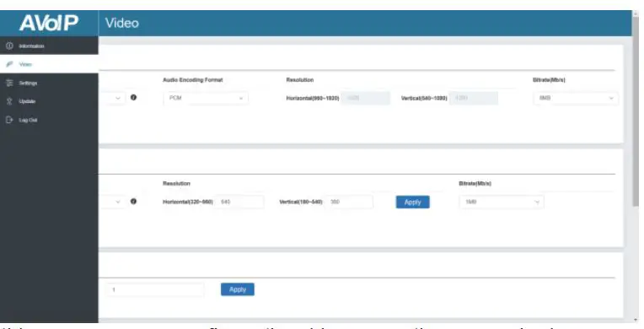Click the AVoIP logo
The image size is (644, 329).
point(49,24)
